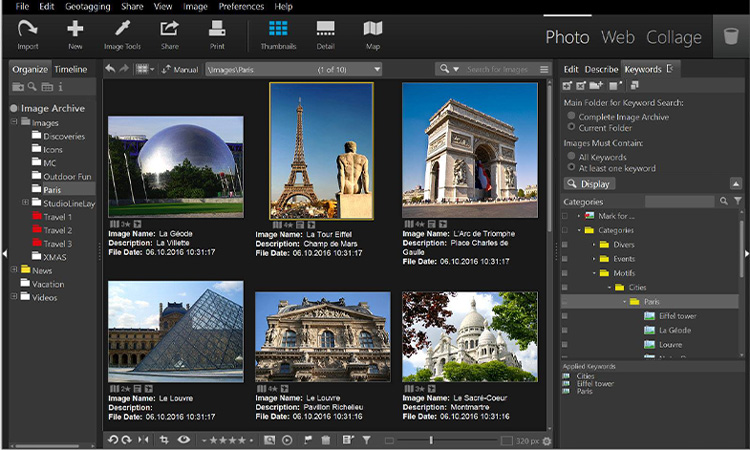Viewport: 750px width, 450px height.
Task: Open the Geotagging menu
Action: tap(88, 6)
